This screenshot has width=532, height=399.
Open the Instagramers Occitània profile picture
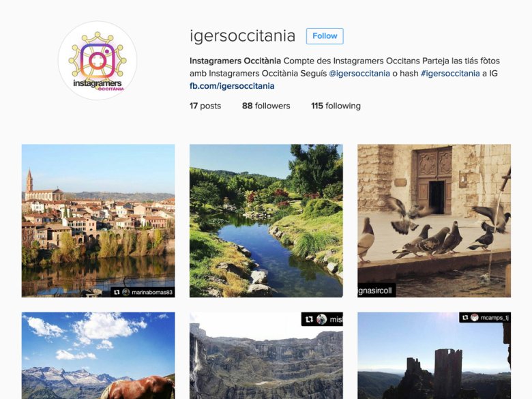(98, 61)
